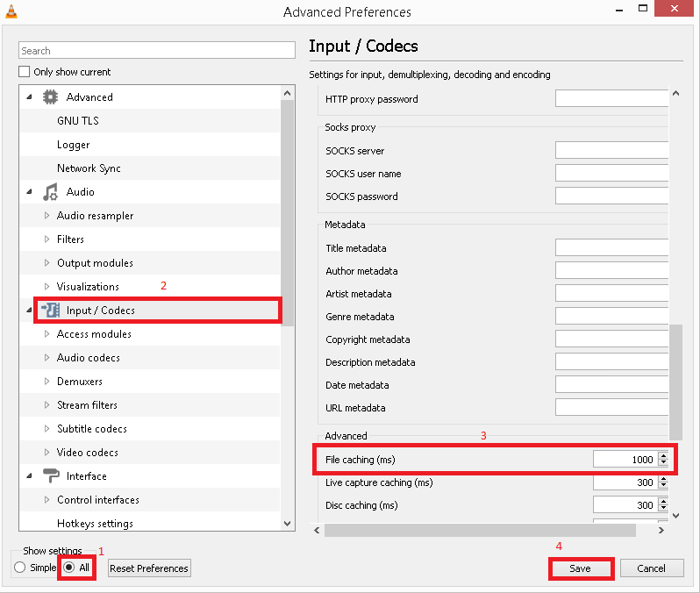700x593 pixels.
Task: Click the horizontal scrollbar under the settings
Action: (x=479, y=530)
